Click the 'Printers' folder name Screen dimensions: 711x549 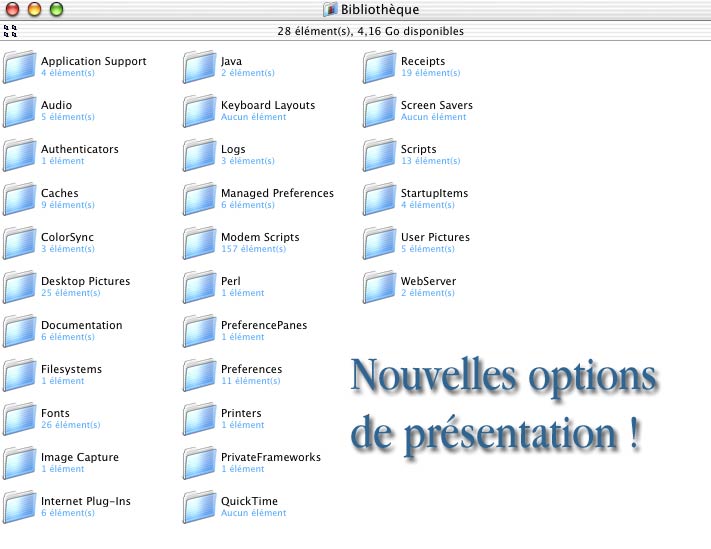(241, 413)
